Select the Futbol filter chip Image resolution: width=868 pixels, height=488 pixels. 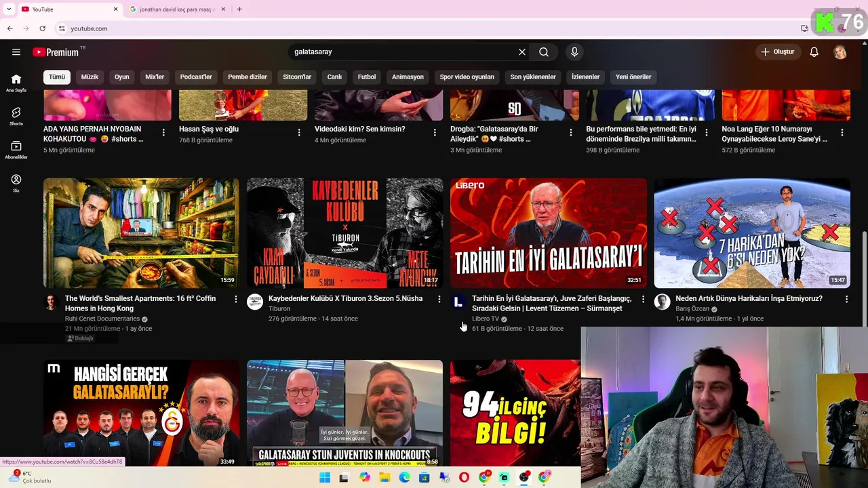click(x=367, y=77)
